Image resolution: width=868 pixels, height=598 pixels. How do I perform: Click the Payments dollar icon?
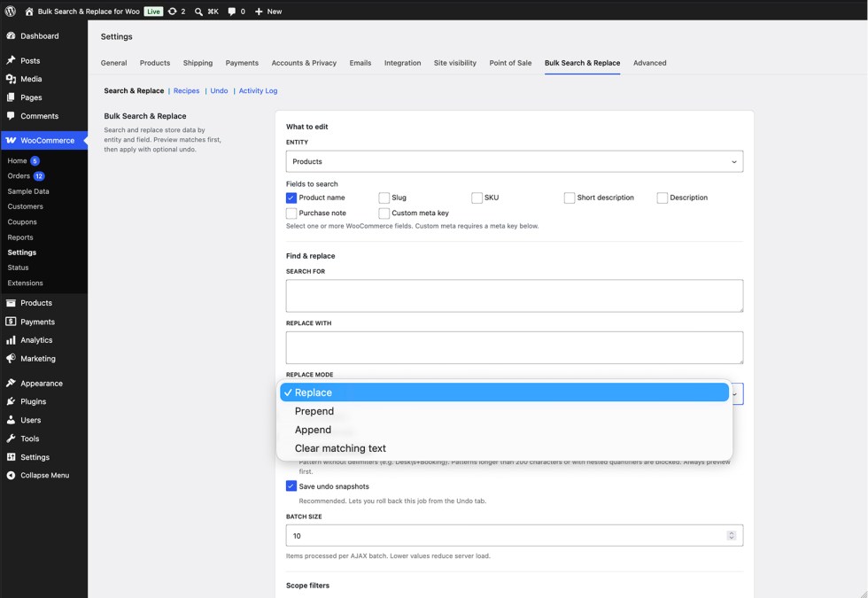11,322
